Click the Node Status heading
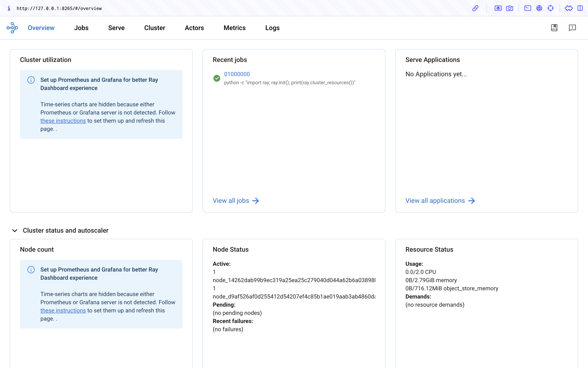The image size is (588, 368). (231, 249)
